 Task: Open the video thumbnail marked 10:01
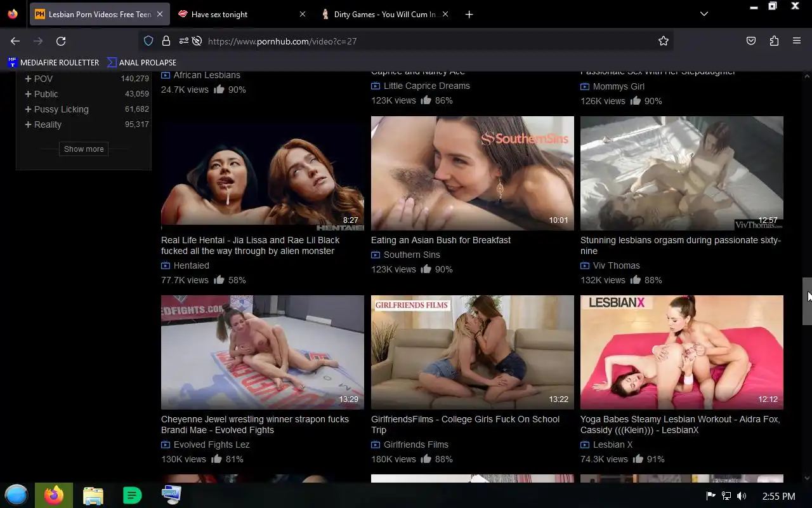pos(473,173)
